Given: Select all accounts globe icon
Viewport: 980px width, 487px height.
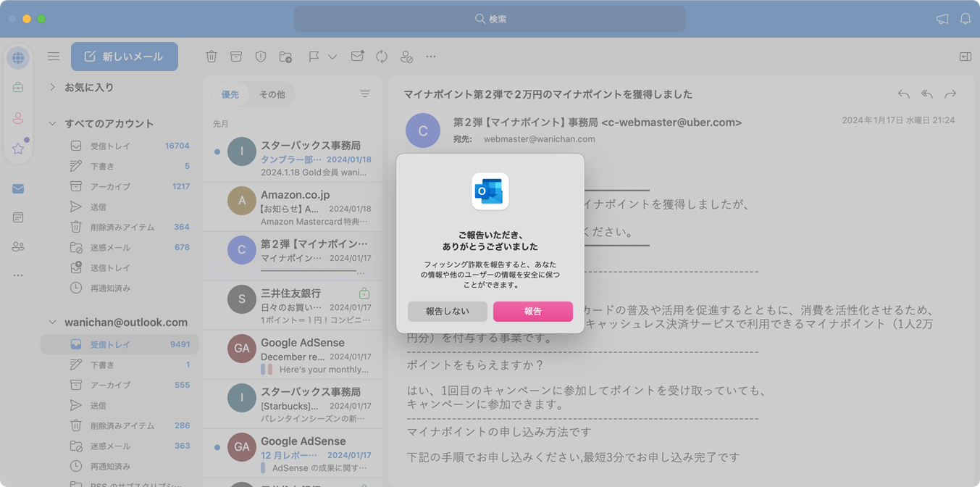Looking at the screenshot, I should pos(18,58).
